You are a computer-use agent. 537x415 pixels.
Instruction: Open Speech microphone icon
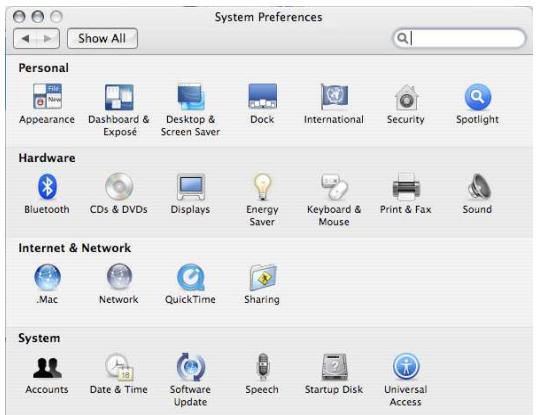(263, 367)
